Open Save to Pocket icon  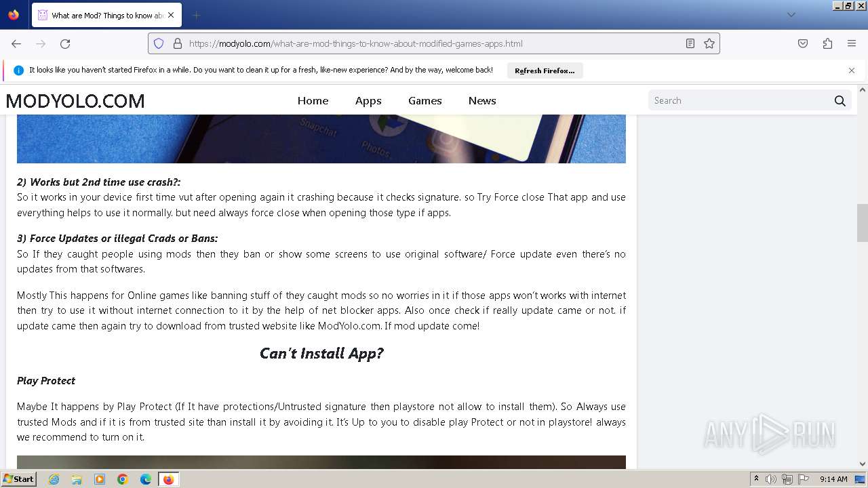[803, 43]
